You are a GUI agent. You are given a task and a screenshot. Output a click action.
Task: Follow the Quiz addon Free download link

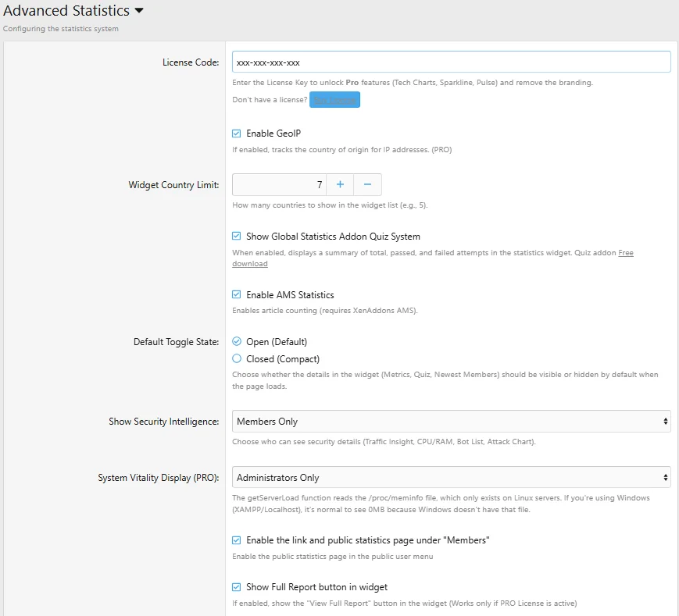coord(625,253)
